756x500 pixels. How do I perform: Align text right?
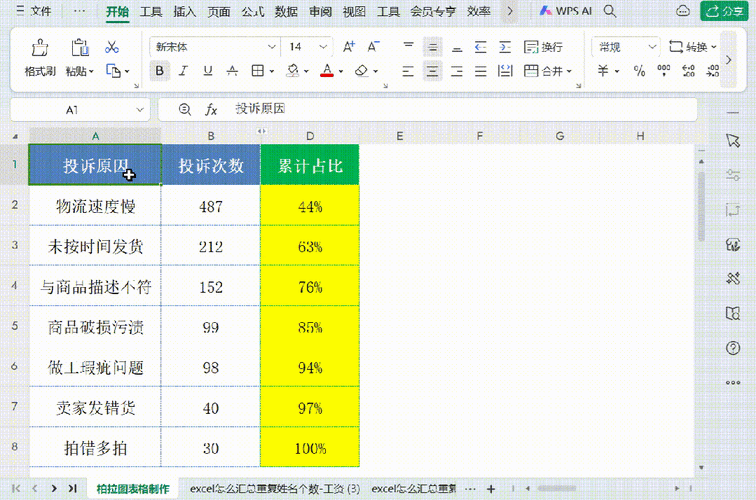[x=457, y=71]
